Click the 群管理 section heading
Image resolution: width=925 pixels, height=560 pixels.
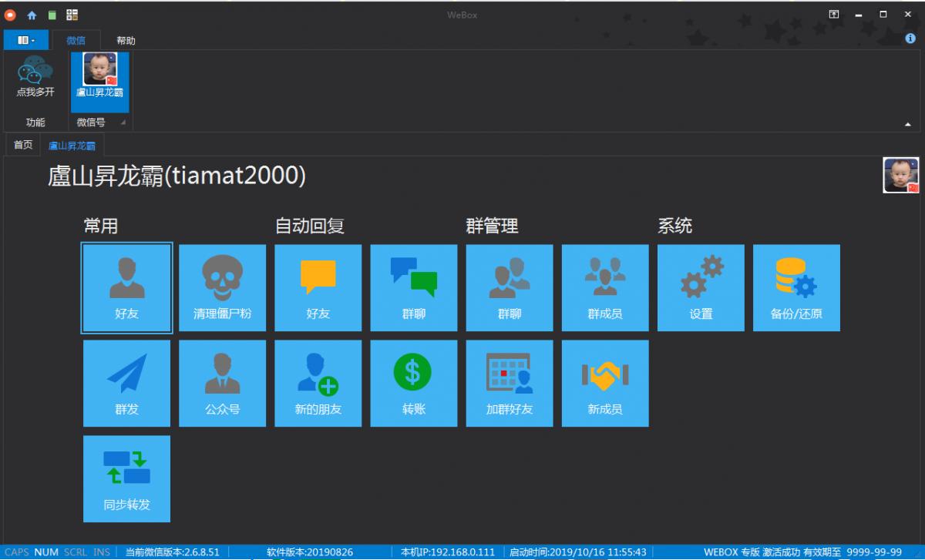coord(492,226)
